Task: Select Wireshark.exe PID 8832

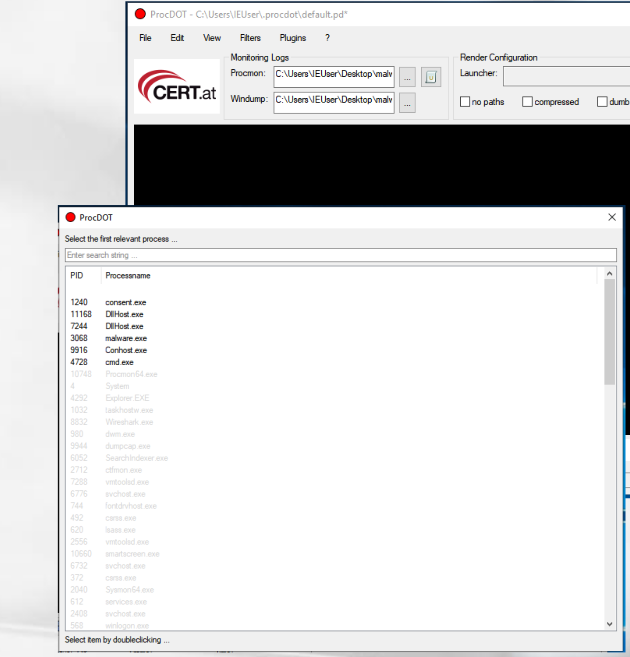Action: [x=335, y=422]
